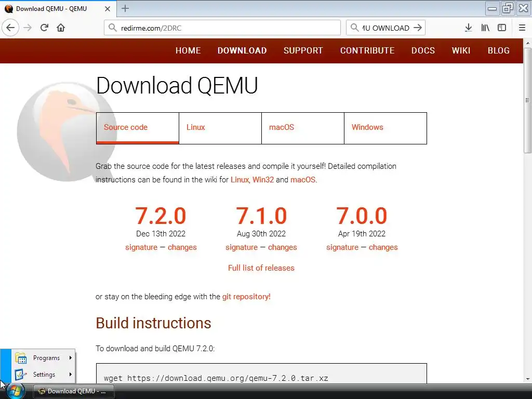Click the search box magnifier icon
Viewport: 532px width, 399px height.
click(354, 28)
